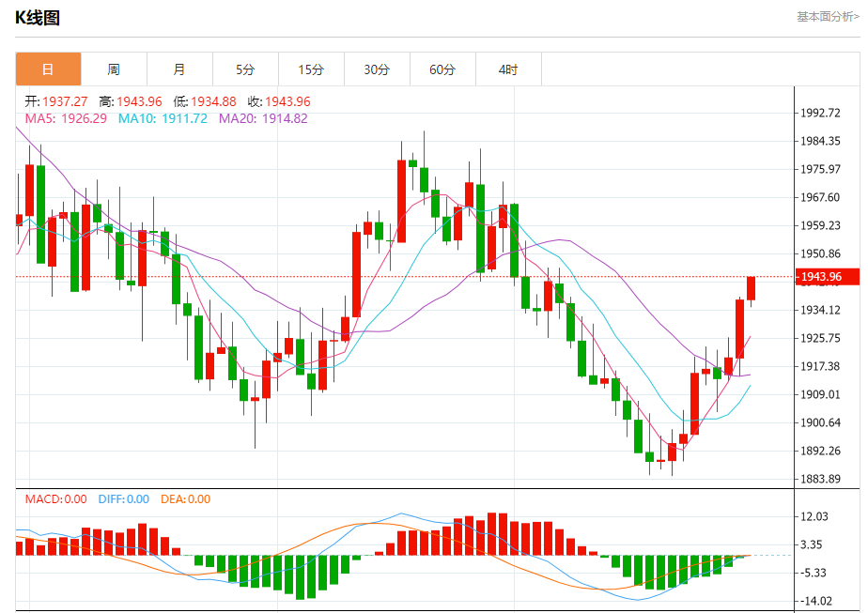Open the 30分 interval tab
Image resolution: width=868 pixels, height=613 pixels.
coord(377,69)
